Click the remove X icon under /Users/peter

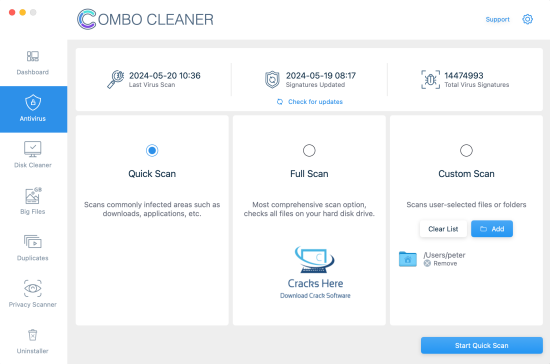tap(427, 263)
